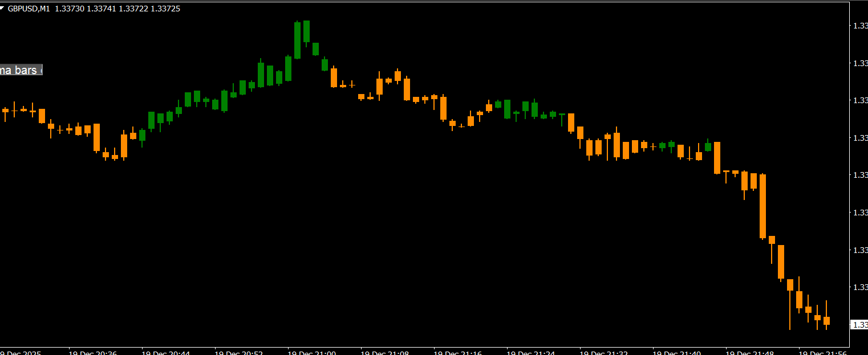This screenshot has width=868, height=355.
Task: Click the highlighted current price tag on the price axis
Action: pyautogui.click(x=859, y=325)
